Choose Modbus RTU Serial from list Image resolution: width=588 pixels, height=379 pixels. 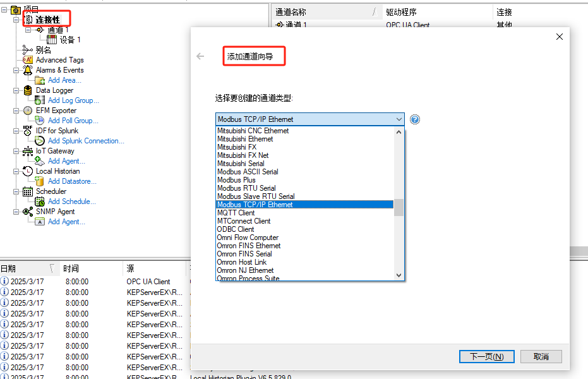coord(305,188)
